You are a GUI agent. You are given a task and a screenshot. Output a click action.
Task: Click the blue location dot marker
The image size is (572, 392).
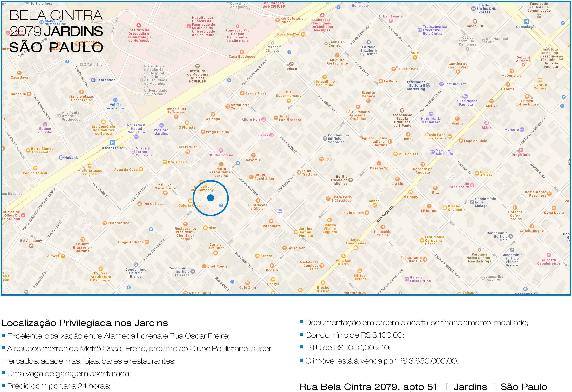tap(210, 198)
